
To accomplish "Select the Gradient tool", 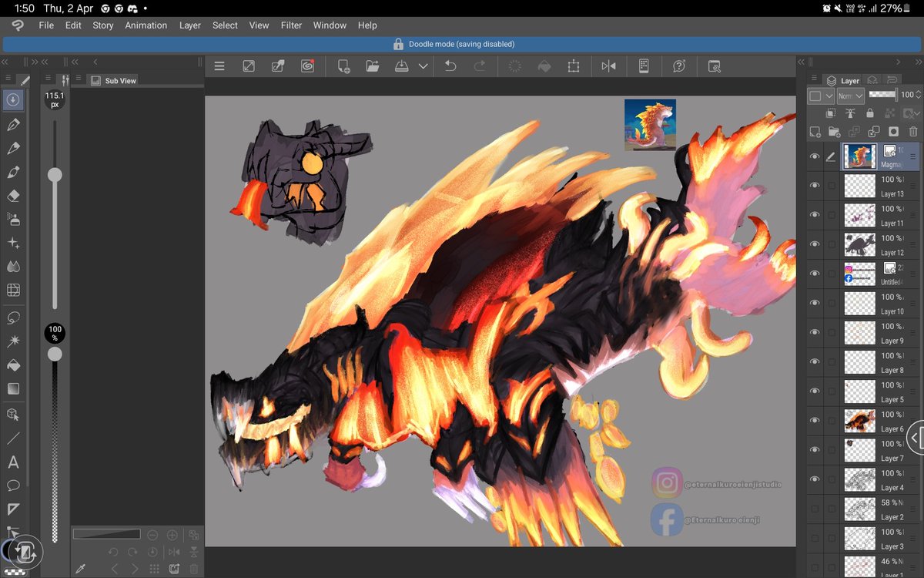I will click(13, 388).
